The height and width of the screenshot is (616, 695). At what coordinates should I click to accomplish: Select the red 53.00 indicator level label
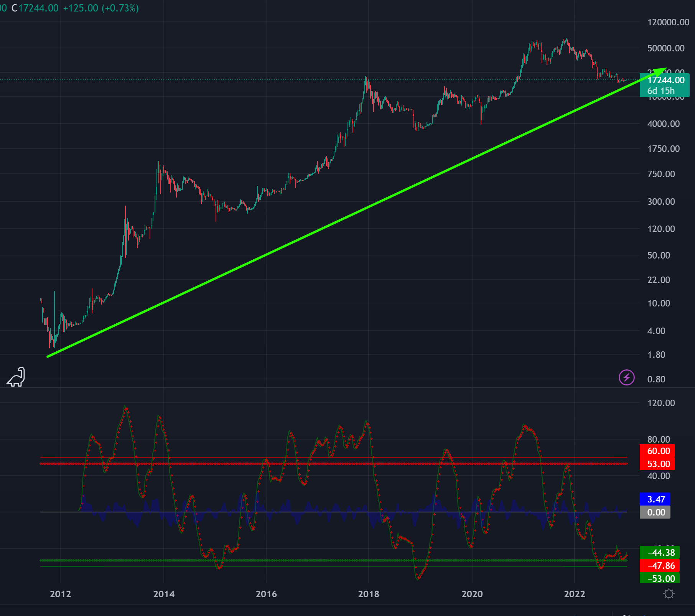pos(658,464)
